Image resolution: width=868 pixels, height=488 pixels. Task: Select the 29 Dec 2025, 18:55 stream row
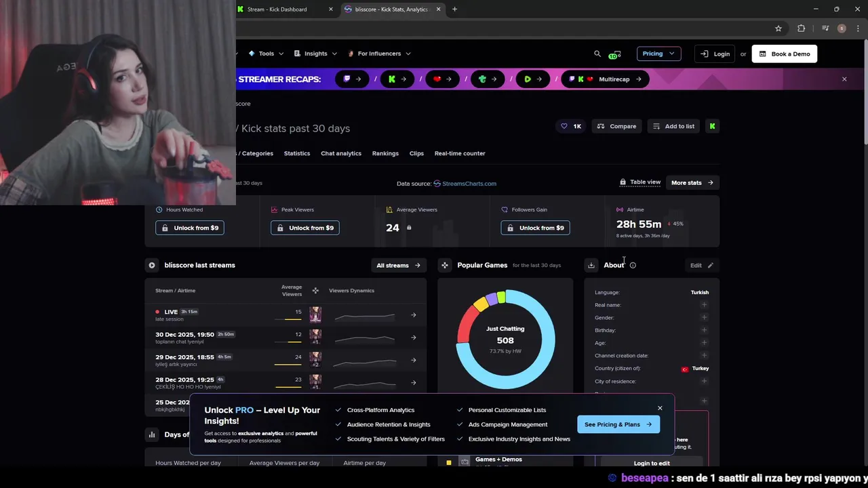285,360
